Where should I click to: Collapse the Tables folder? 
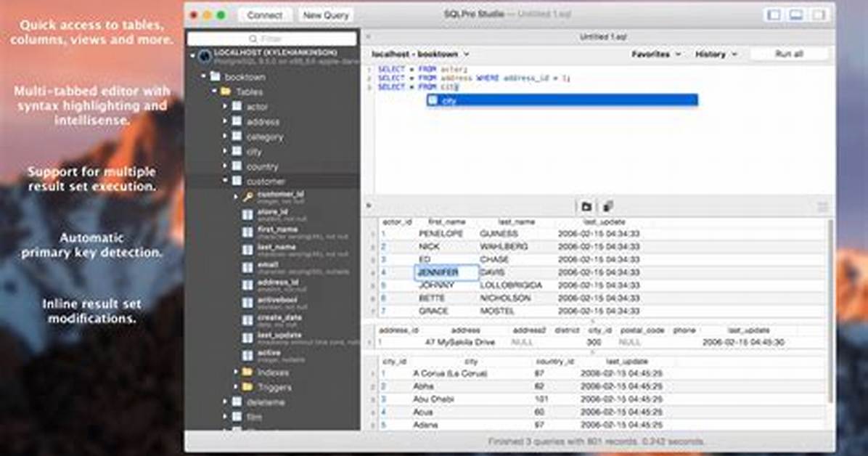click(x=214, y=91)
